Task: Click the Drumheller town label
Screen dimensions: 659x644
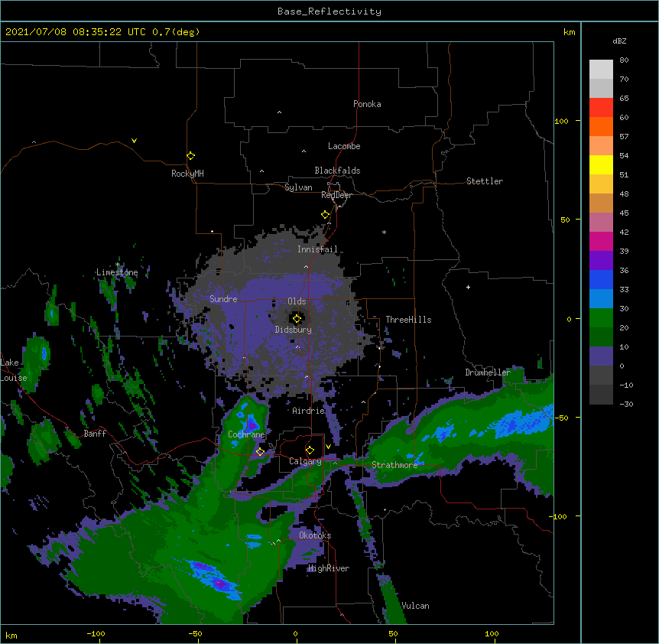Action: pos(488,372)
